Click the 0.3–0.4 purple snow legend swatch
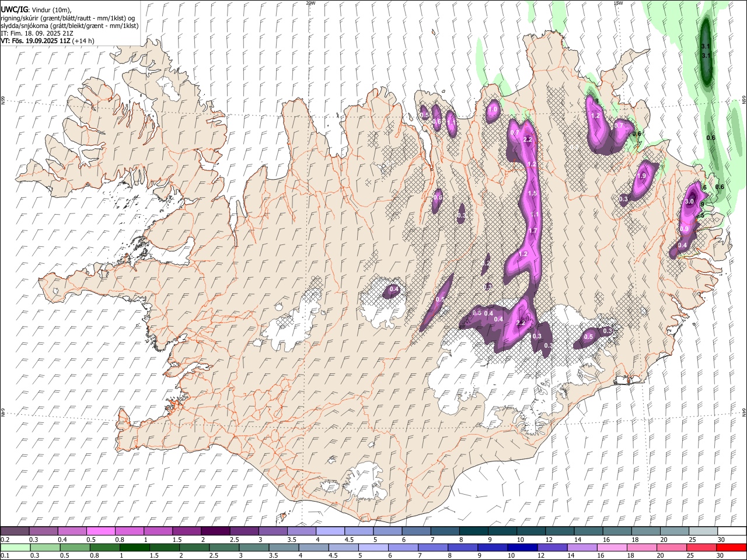 coord(43,531)
